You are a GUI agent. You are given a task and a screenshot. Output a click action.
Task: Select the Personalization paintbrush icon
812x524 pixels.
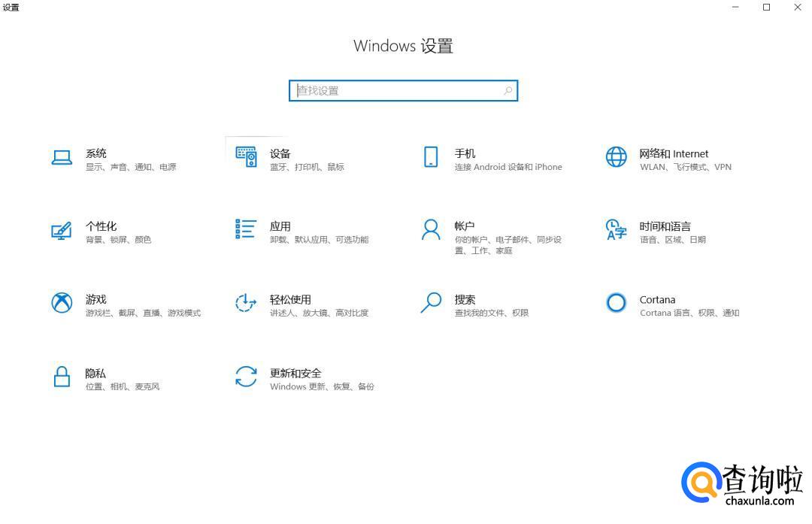click(x=62, y=230)
